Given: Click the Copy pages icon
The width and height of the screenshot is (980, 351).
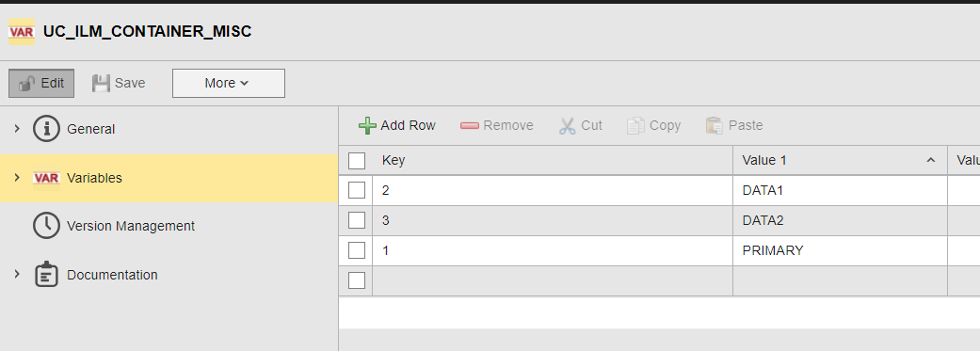Looking at the screenshot, I should (635, 125).
